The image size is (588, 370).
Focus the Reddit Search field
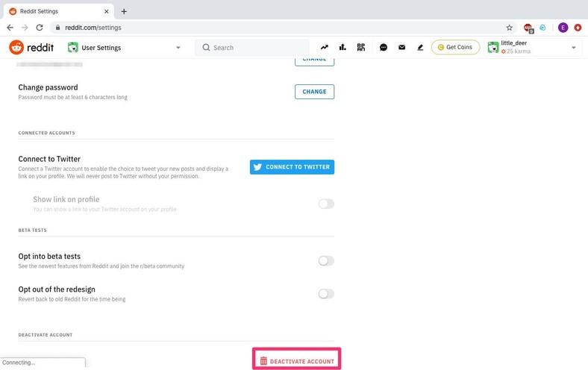[x=252, y=48]
